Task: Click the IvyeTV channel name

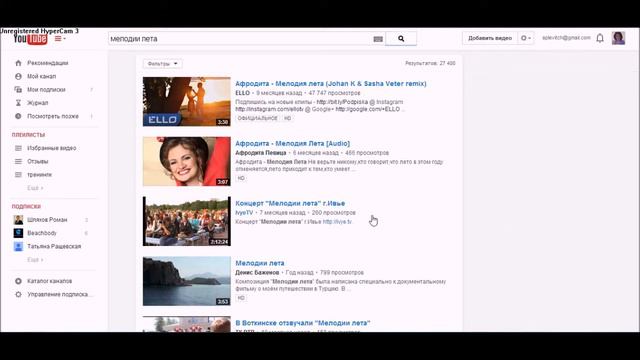Action: 244,213
